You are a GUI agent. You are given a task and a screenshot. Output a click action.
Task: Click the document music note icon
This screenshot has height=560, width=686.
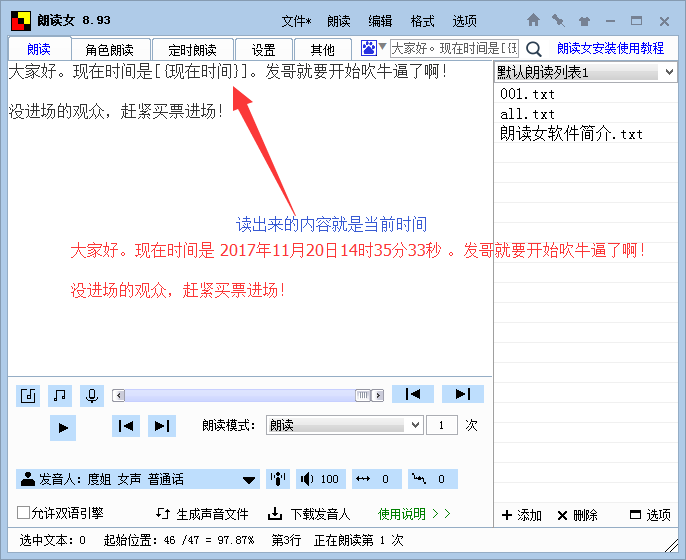[28, 396]
